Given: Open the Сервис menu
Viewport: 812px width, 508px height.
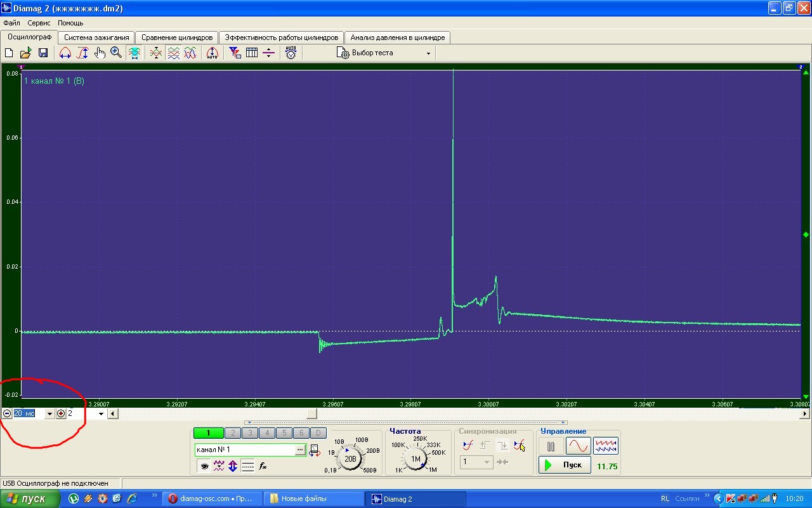Looking at the screenshot, I should tap(39, 23).
